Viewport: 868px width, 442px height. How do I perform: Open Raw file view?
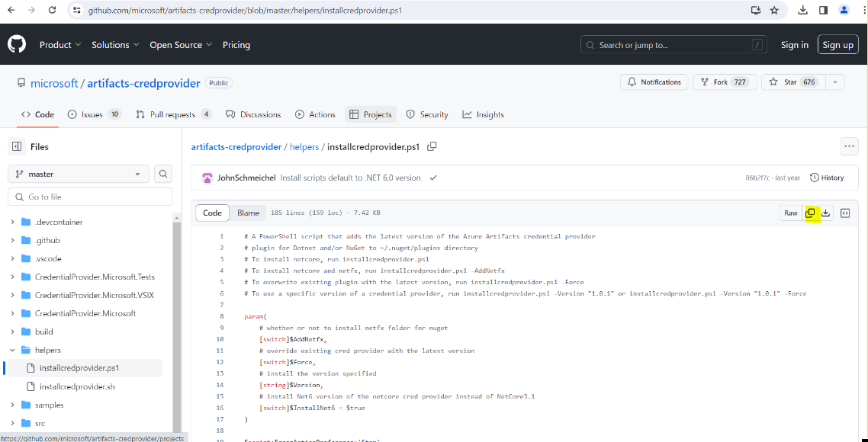pos(790,213)
